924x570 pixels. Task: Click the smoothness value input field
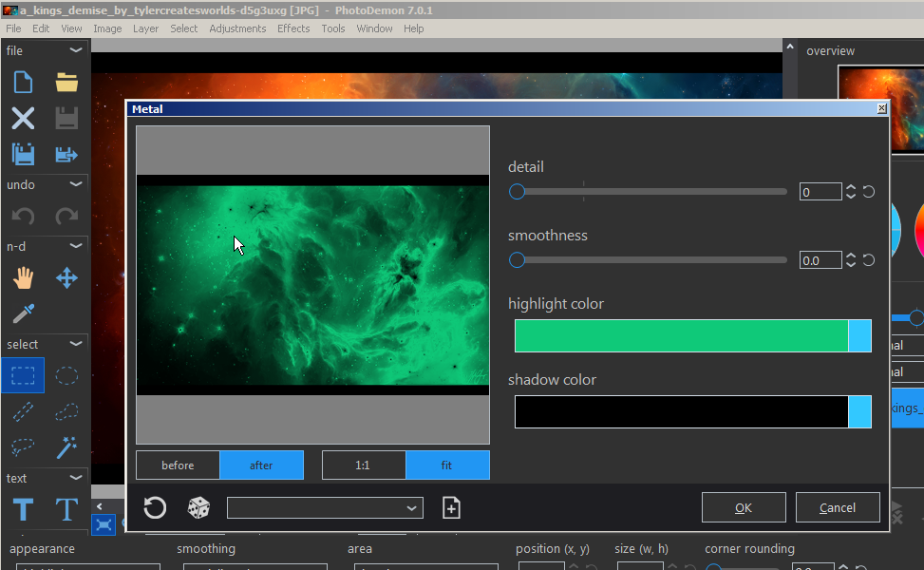click(820, 260)
